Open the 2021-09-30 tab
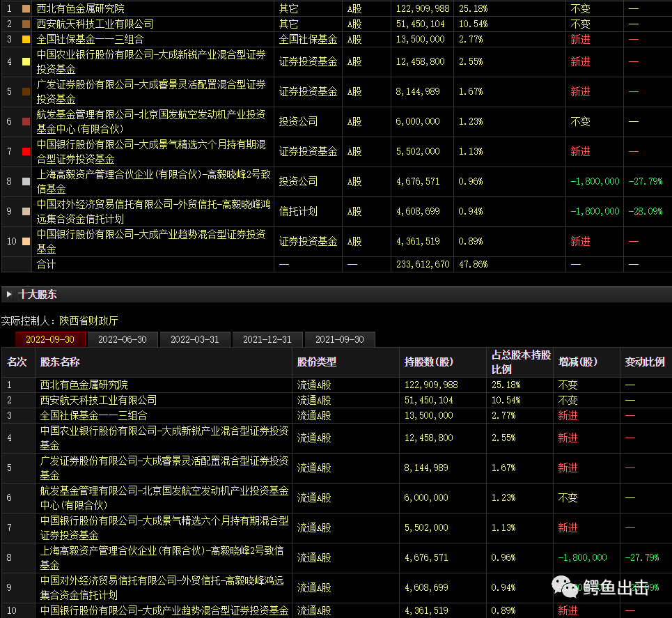 tap(340, 339)
